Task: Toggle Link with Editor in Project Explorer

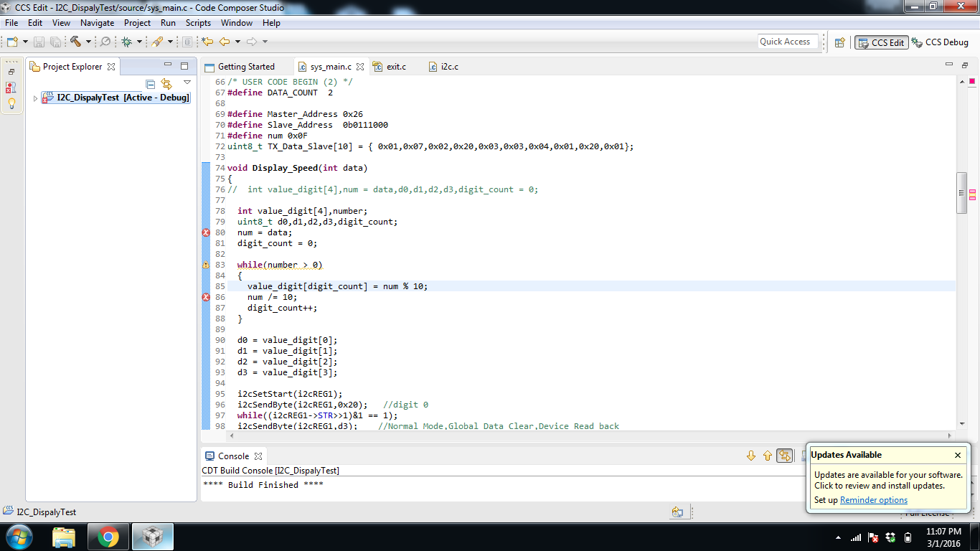Action: (166, 84)
